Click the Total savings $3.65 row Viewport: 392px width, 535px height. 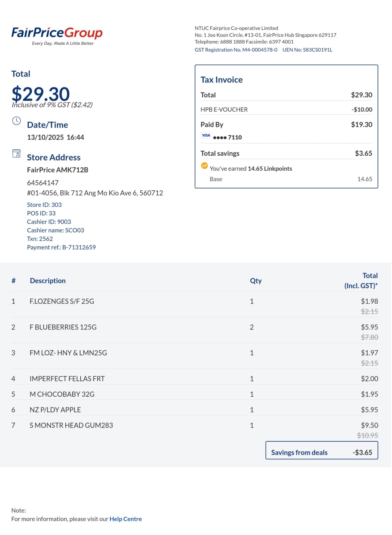tap(286, 153)
